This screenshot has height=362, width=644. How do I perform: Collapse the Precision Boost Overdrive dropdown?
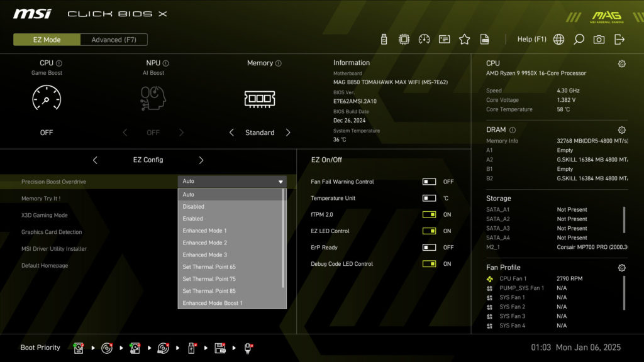280,182
